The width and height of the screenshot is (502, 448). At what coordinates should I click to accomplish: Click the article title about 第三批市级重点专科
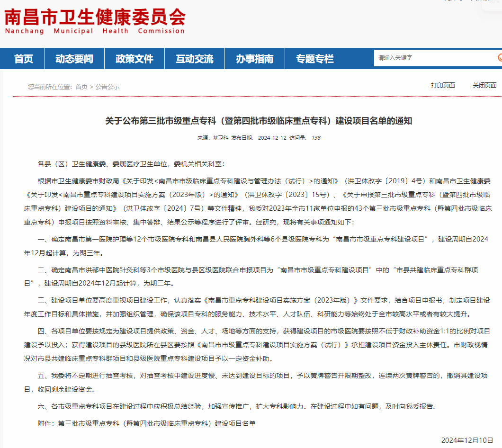tap(259, 121)
